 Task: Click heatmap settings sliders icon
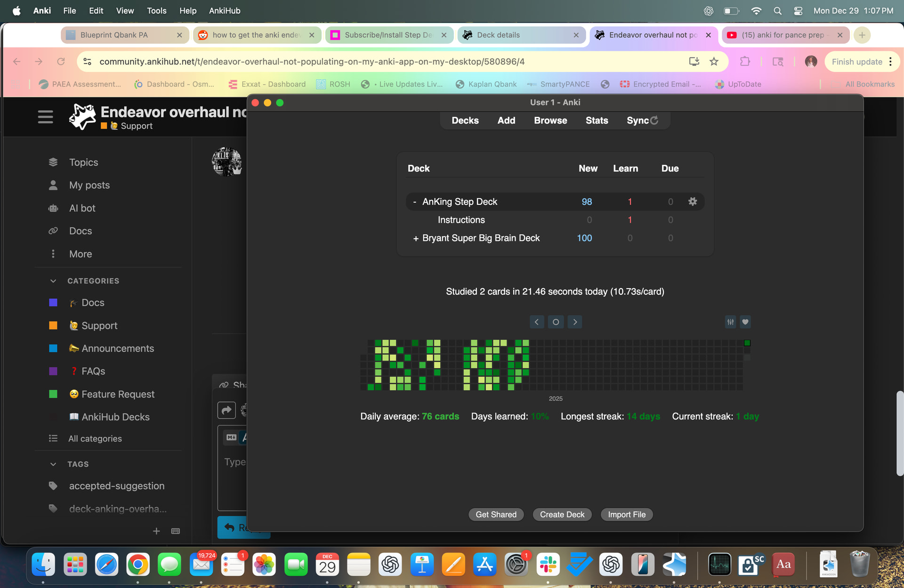730,322
